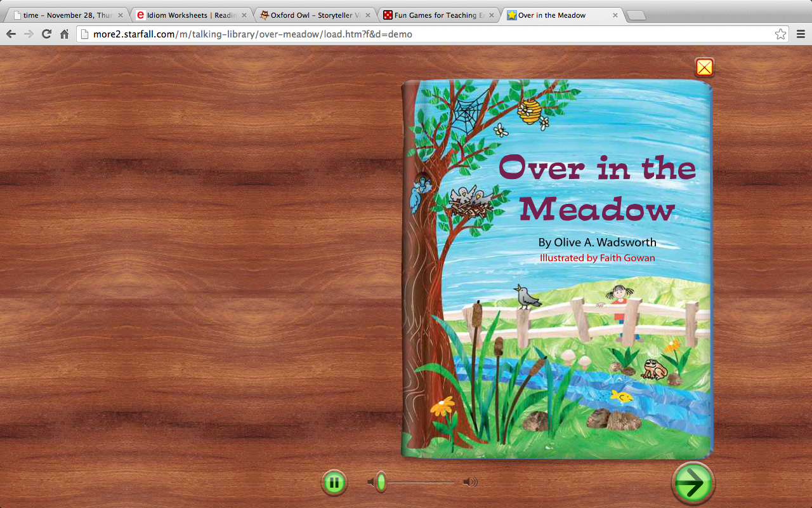Close the Over in the Meadow tab
The width and height of the screenshot is (812, 508).
click(615, 15)
